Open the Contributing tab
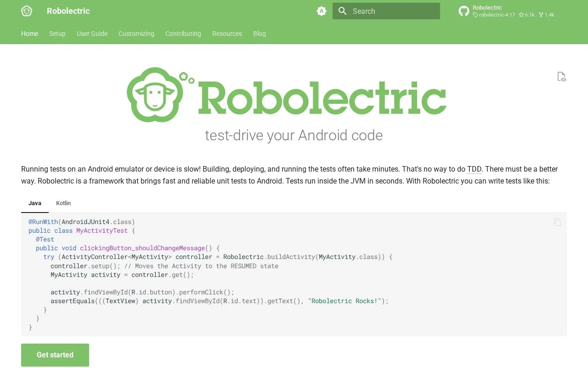This screenshot has height=368, width=588. [x=183, y=34]
